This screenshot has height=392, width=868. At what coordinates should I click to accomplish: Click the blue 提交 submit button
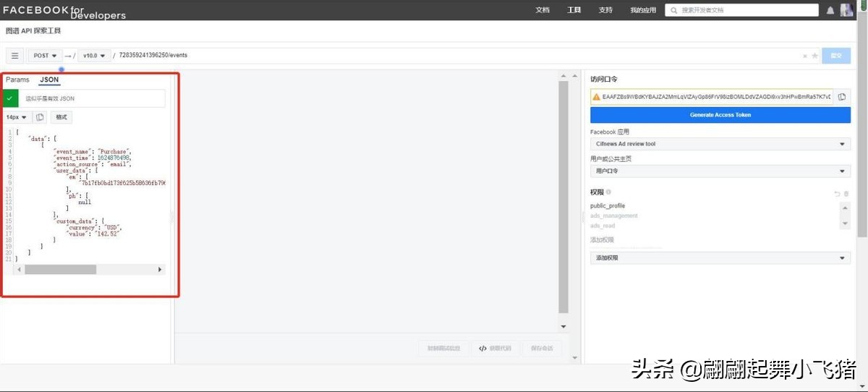point(836,56)
